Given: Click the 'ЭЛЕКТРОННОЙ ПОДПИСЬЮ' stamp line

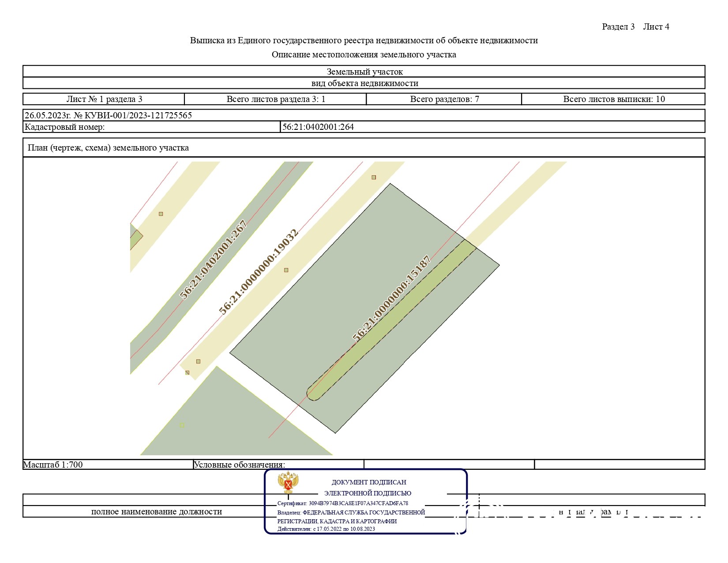Looking at the screenshot, I should click(x=368, y=493).
